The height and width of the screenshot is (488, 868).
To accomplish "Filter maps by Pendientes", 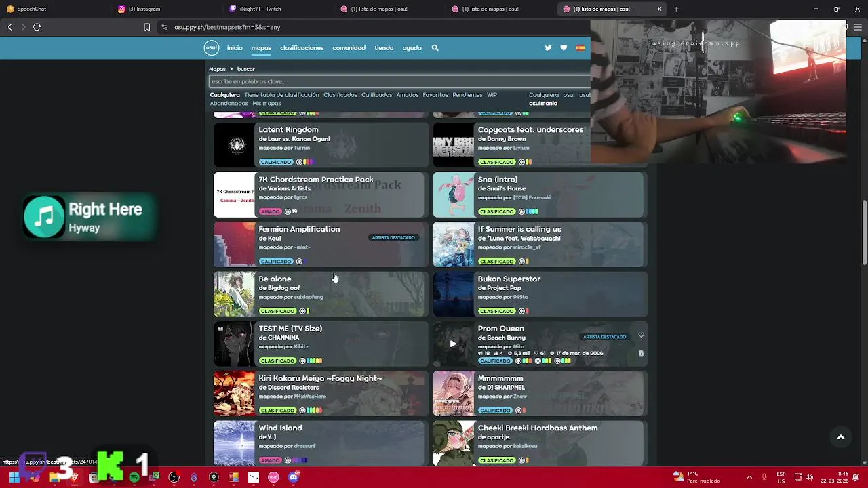I will [467, 95].
